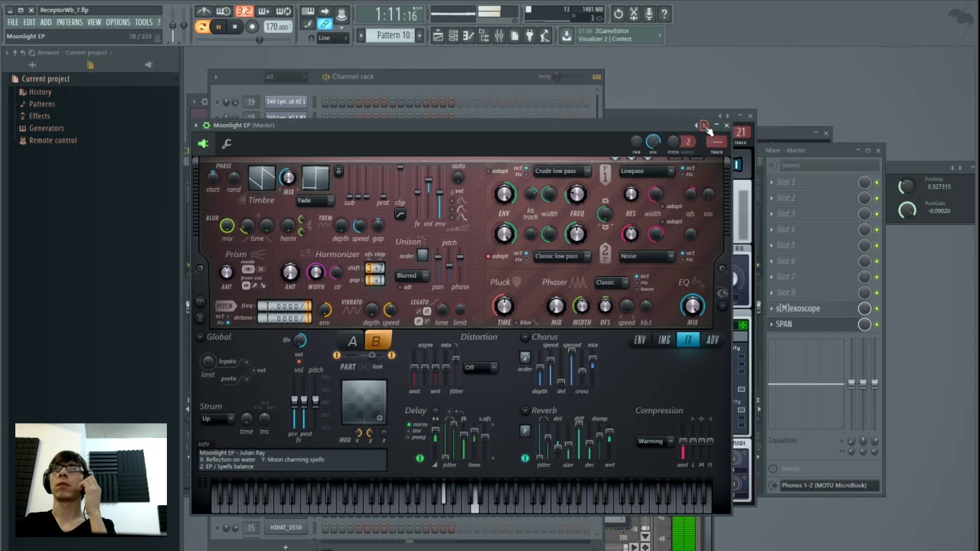980x551 pixels.
Task: Click the tempo 170.000 field
Action: click(x=276, y=27)
